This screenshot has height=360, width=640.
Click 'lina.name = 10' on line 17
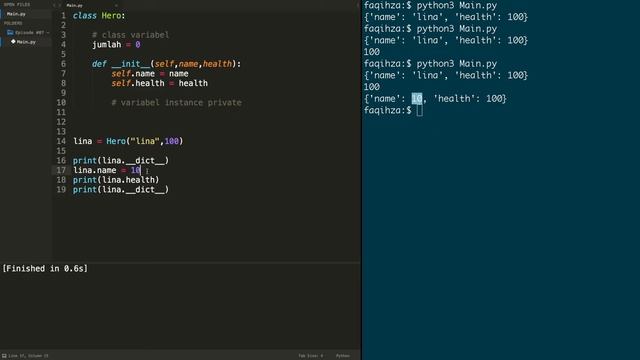coord(107,171)
